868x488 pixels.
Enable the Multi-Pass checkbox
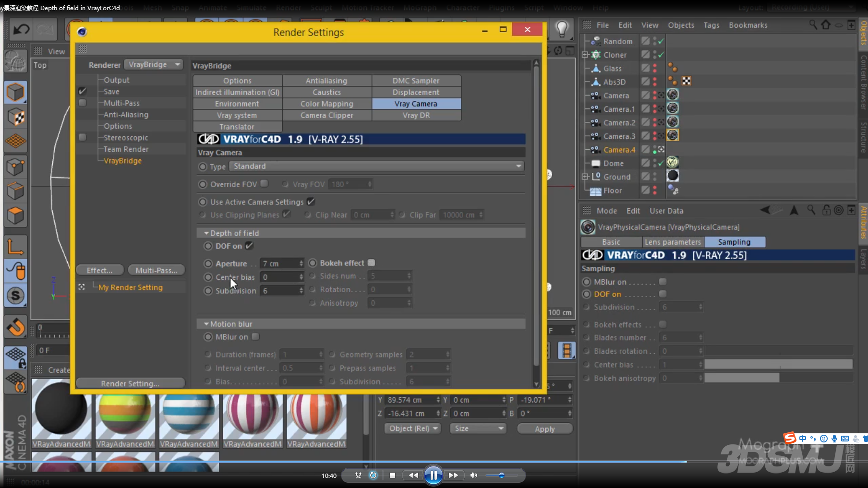(82, 103)
